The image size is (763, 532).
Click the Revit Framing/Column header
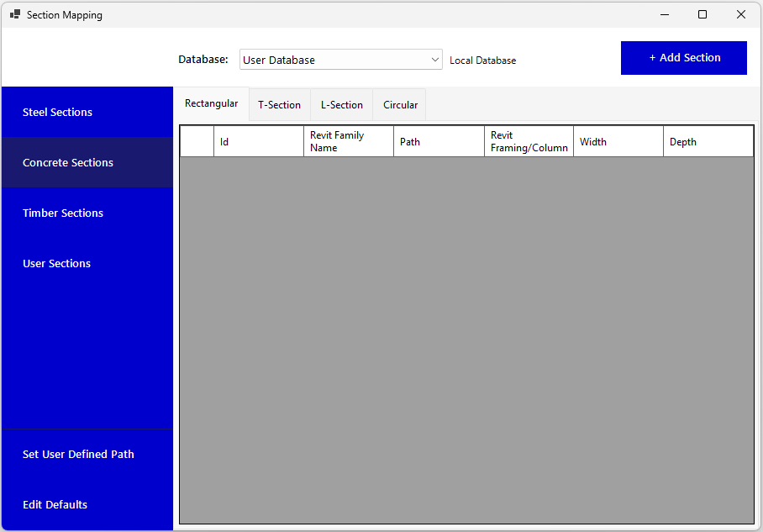(x=529, y=142)
